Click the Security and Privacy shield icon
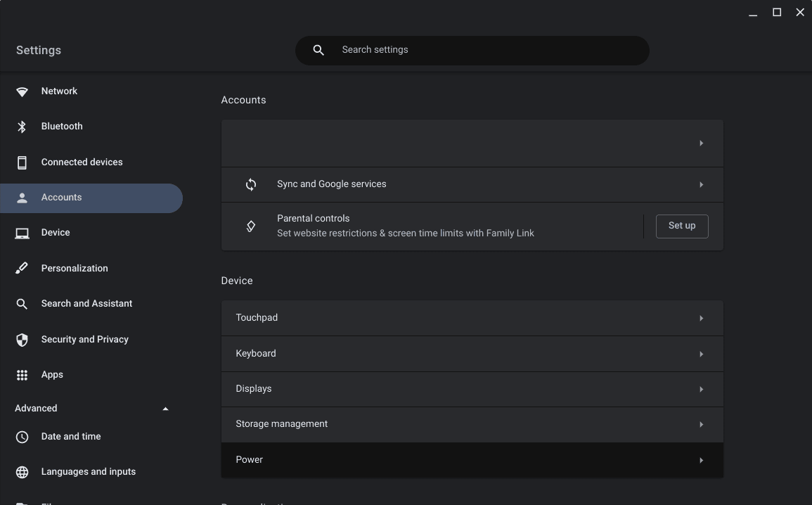This screenshot has width=812, height=505. (x=22, y=340)
